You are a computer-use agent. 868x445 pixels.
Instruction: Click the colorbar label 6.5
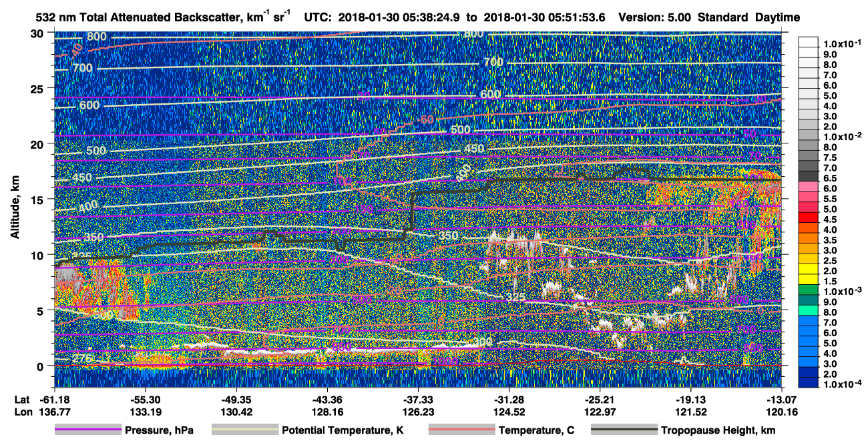(829, 178)
